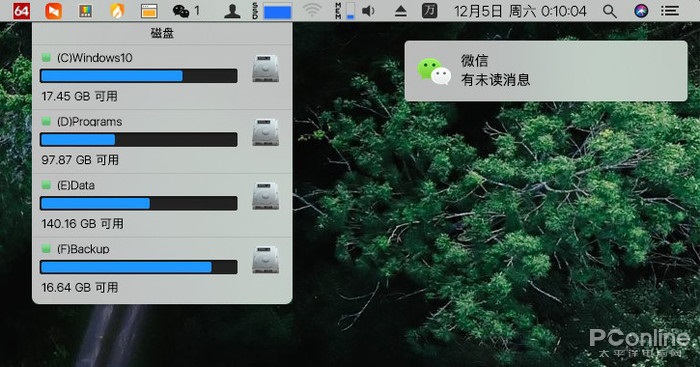
Task: Open Spotlight search magnifier
Action: (609, 11)
